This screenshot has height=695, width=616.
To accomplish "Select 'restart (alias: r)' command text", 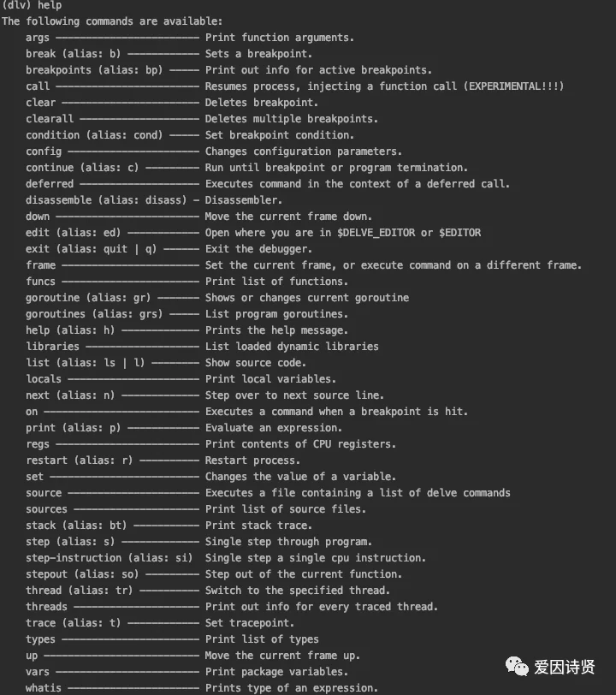I will tap(80, 460).
